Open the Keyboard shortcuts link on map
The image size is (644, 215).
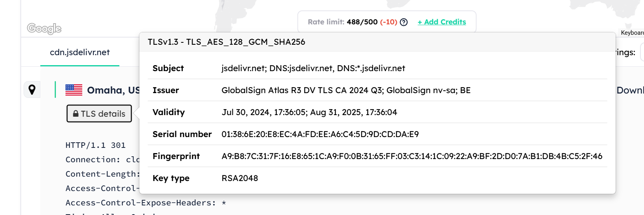coord(632,33)
